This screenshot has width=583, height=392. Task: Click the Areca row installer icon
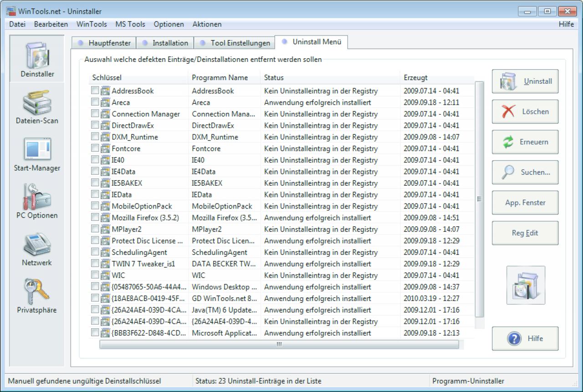(x=105, y=102)
